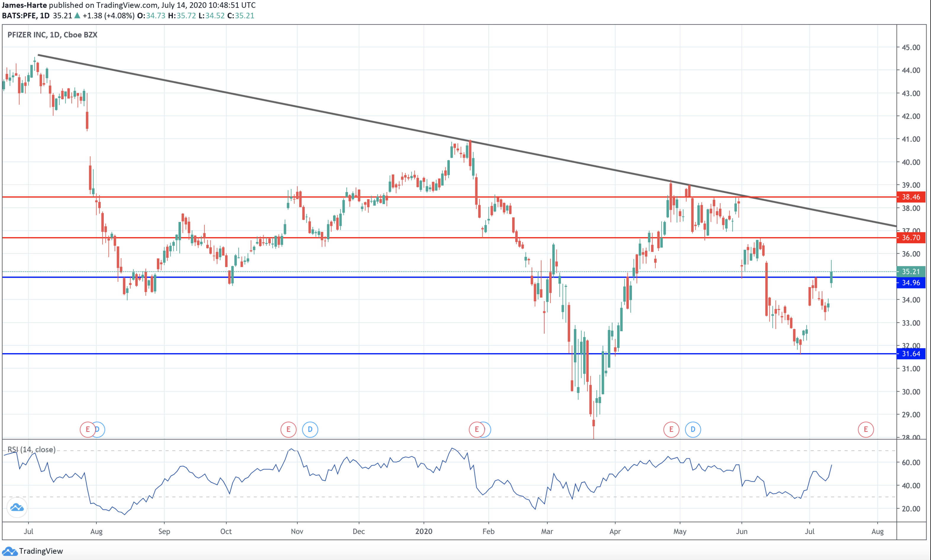Select the blue 34.96 price label
931x560 pixels.
click(911, 283)
